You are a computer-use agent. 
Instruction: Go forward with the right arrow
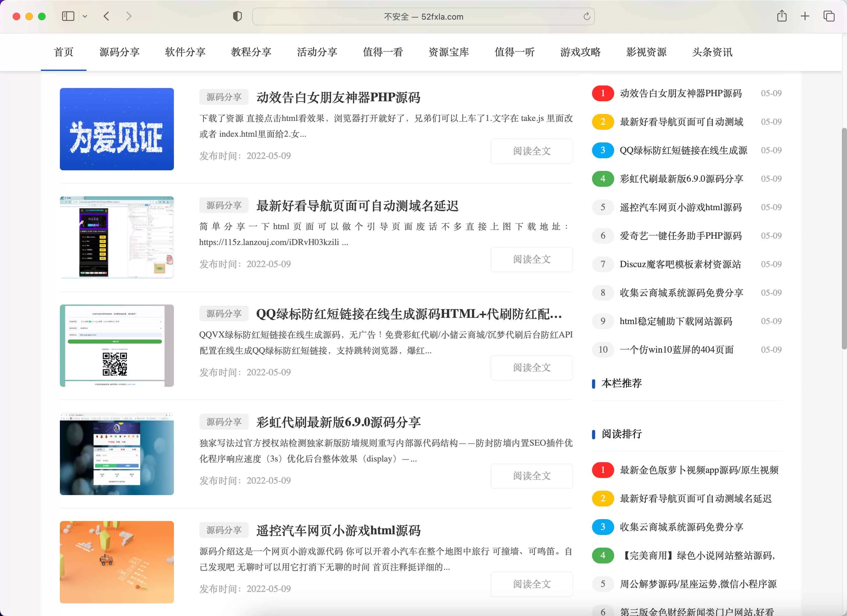[x=129, y=16]
